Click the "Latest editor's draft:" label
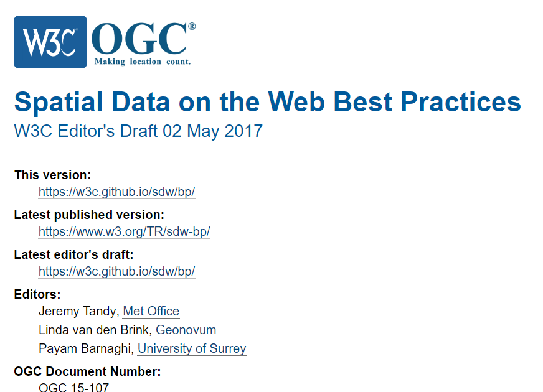543x392 pixels. 73,254
